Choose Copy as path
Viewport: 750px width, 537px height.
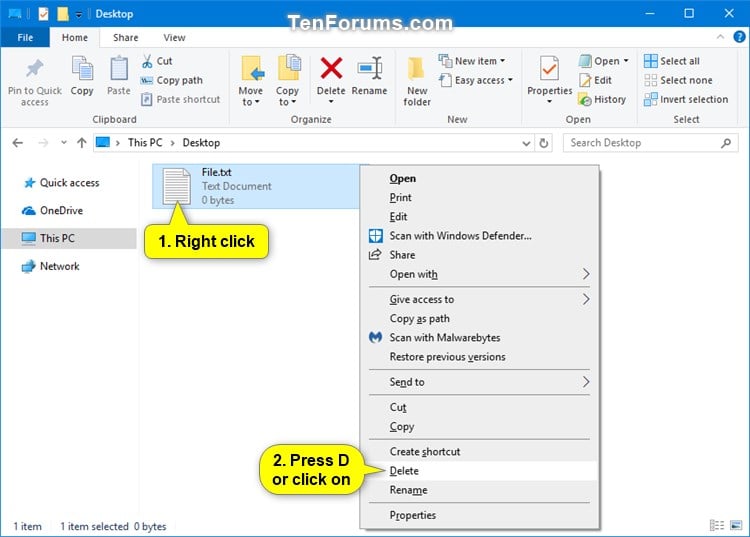[479, 318]
